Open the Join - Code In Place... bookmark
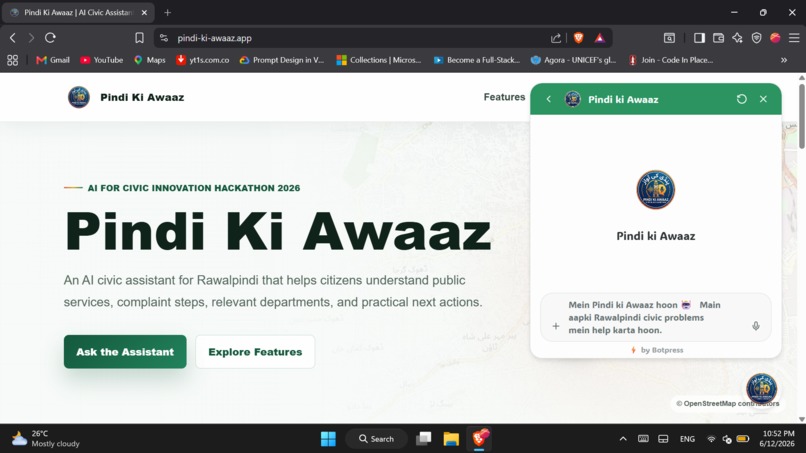The width and height of the screenshot is (806, 453). point(671,60)
